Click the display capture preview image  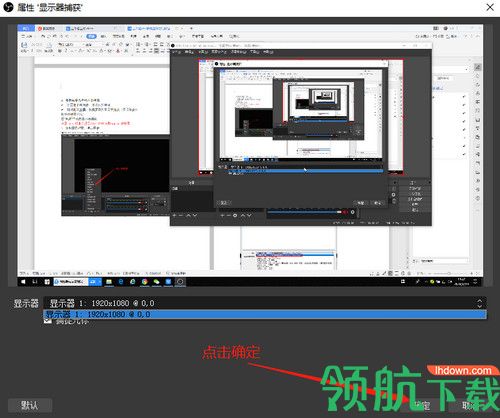click(x=250, y=155)
